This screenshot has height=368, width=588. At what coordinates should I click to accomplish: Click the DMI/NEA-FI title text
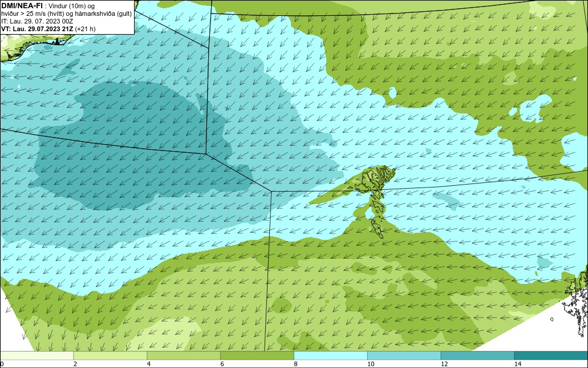point(21,6)
